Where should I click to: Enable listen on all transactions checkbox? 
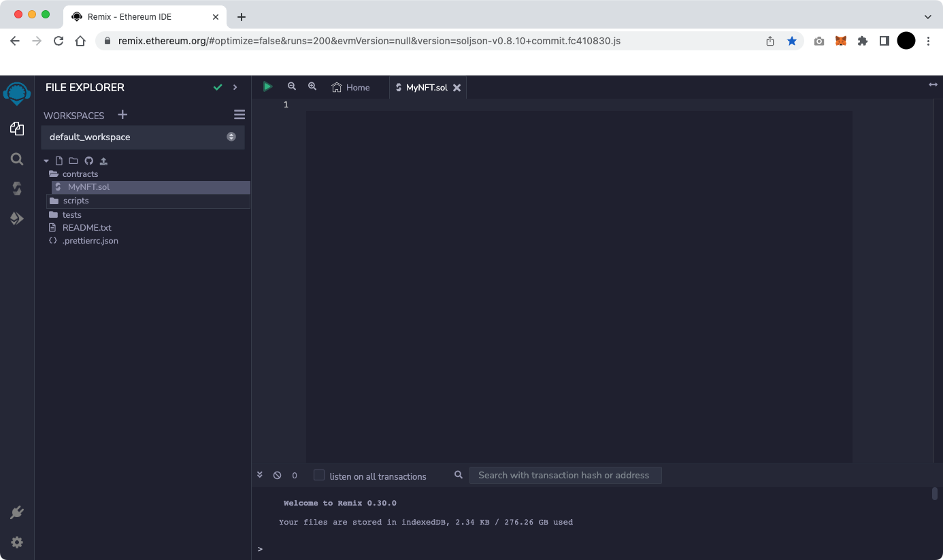[x=319, y=475]
